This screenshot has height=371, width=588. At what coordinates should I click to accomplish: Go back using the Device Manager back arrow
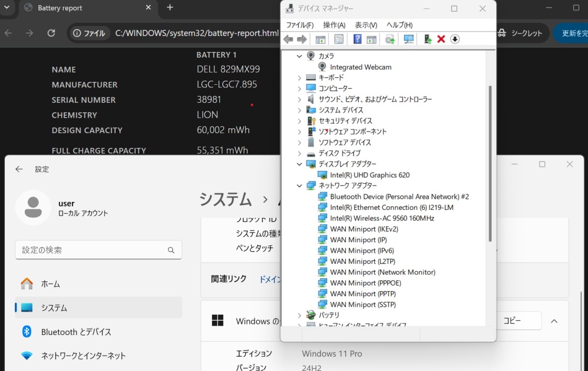tap(288, 39)
